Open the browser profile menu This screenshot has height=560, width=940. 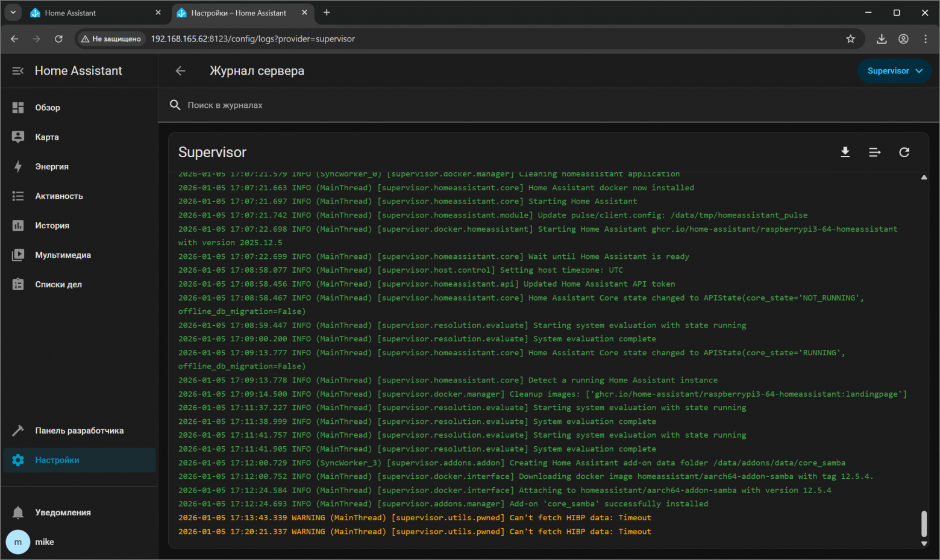point(903,39)
